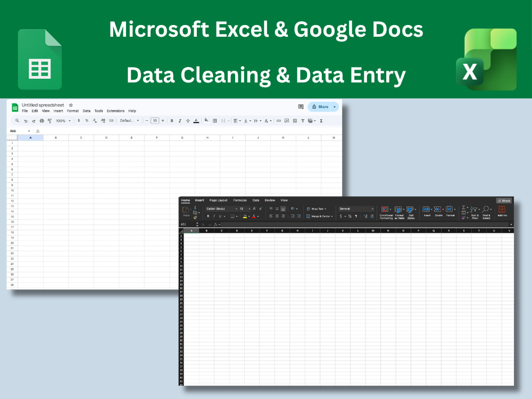
Task: Click the Delete cells icon in Excel
Action: point(439,211)
